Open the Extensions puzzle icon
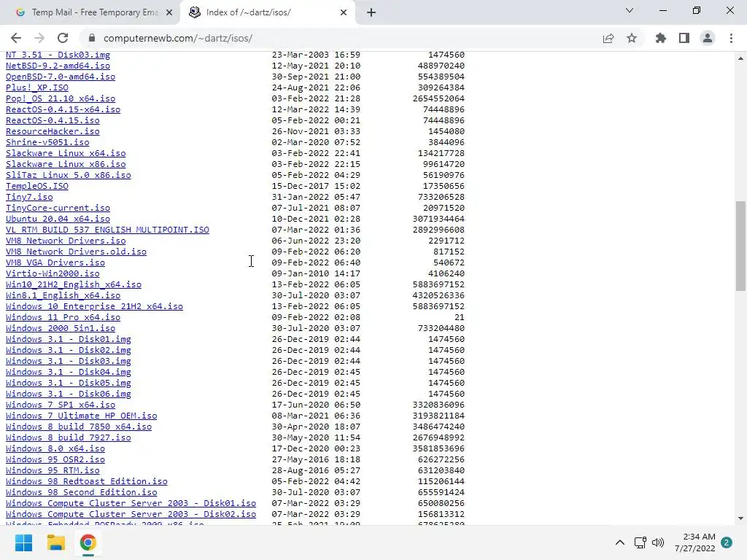 [x=660, y=38]
